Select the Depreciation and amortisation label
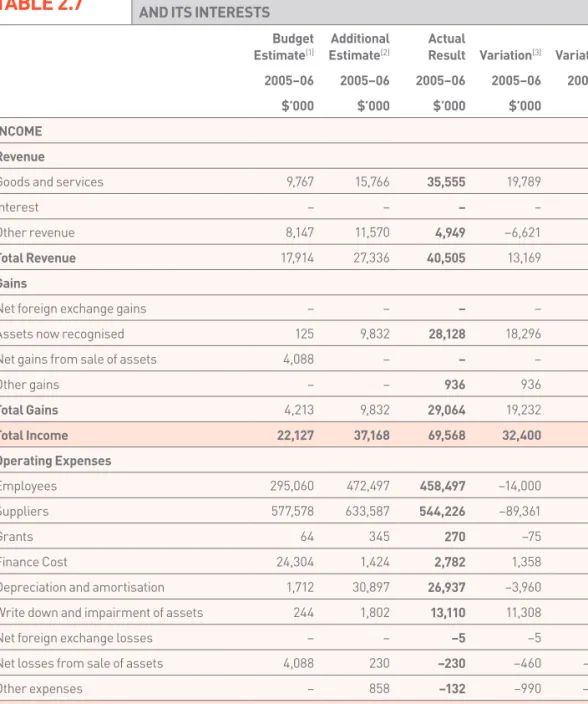 [x=82, y=587]
